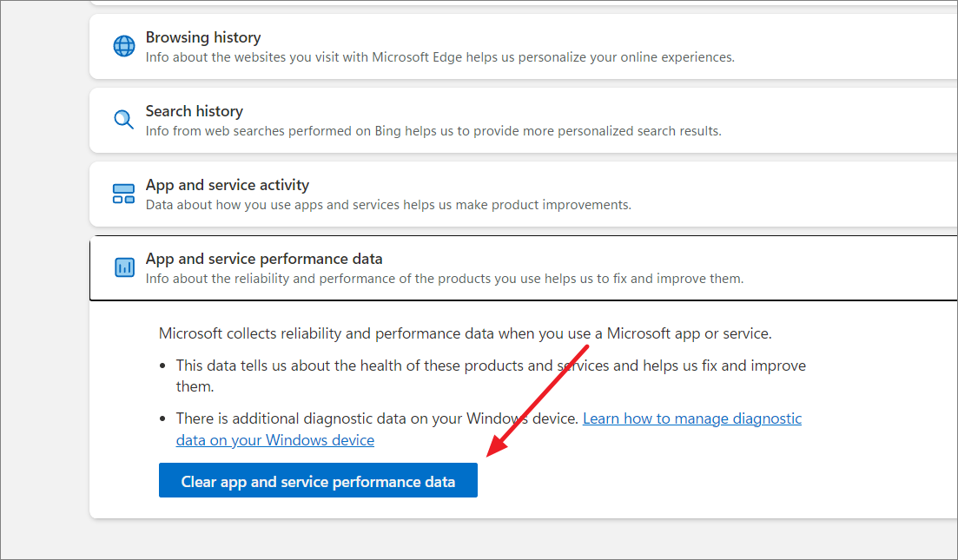This screenshot has width=958, height=560.
Task: Click the App and service activity icon
Action: [124, 194]
